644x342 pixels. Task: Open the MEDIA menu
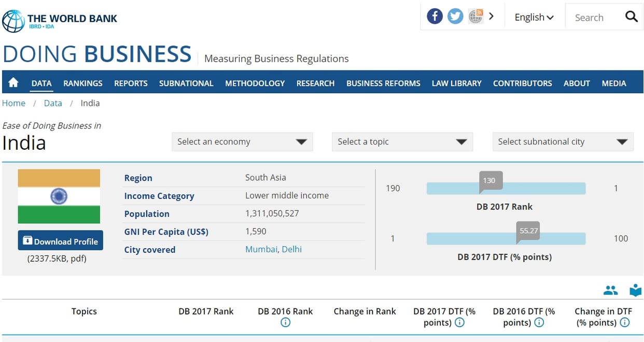tap(614, 83)
